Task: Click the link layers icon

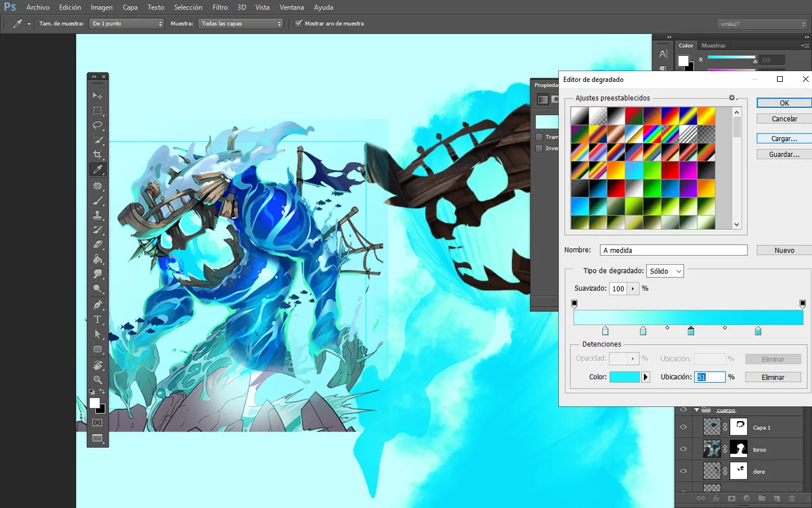Action: pyautogui.click(x=702, y=499)
